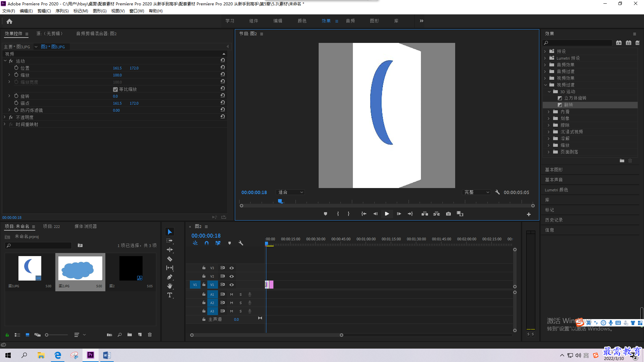Open the program monitor button editor plus

click(x=529, y=215)
